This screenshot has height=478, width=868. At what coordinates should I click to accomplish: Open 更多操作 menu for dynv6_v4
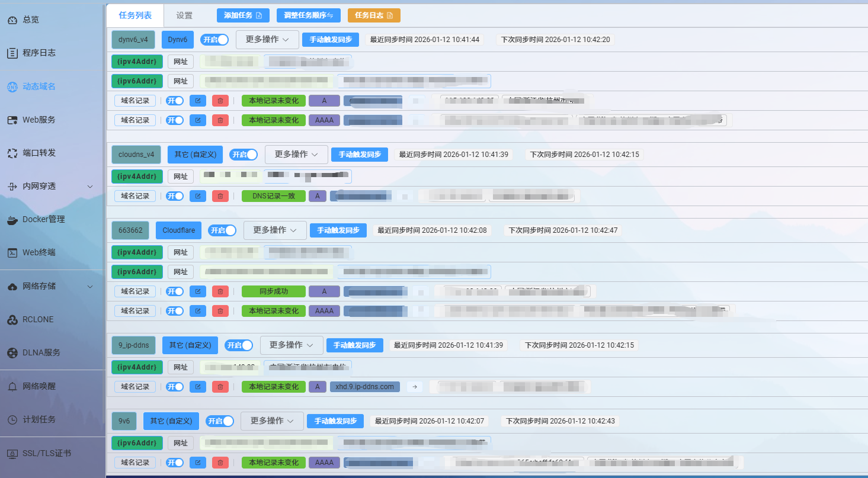267,39
